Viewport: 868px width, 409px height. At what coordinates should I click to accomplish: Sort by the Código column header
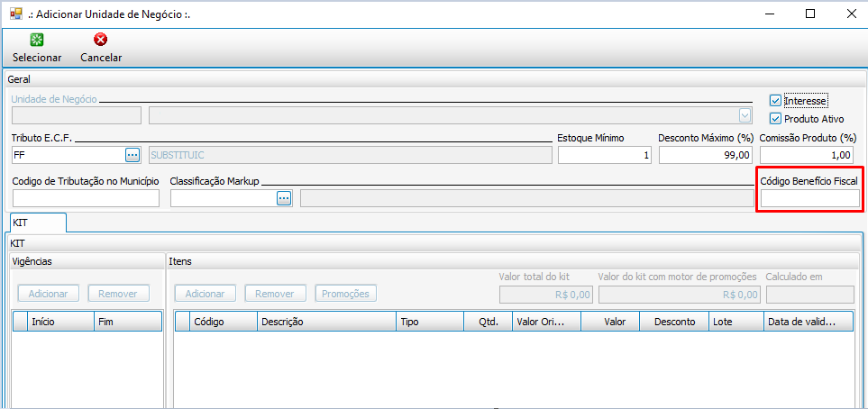point(224,322)
